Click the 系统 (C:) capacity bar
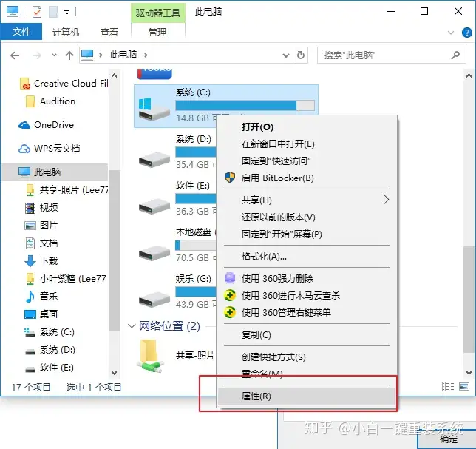The width and height of the screenshot is (476, 449). [x=245, y=106]
